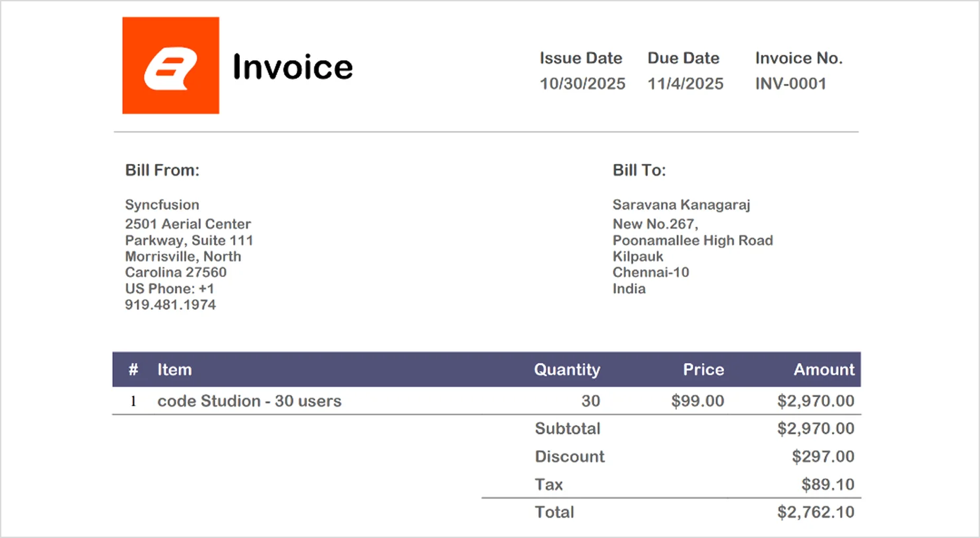Click the Price column header

[x=703, y=369]
